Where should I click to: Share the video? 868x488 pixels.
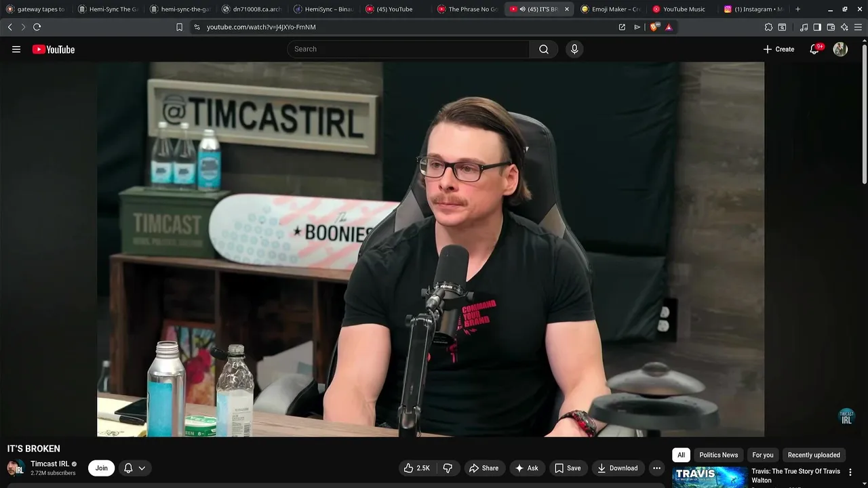point(484,468)
